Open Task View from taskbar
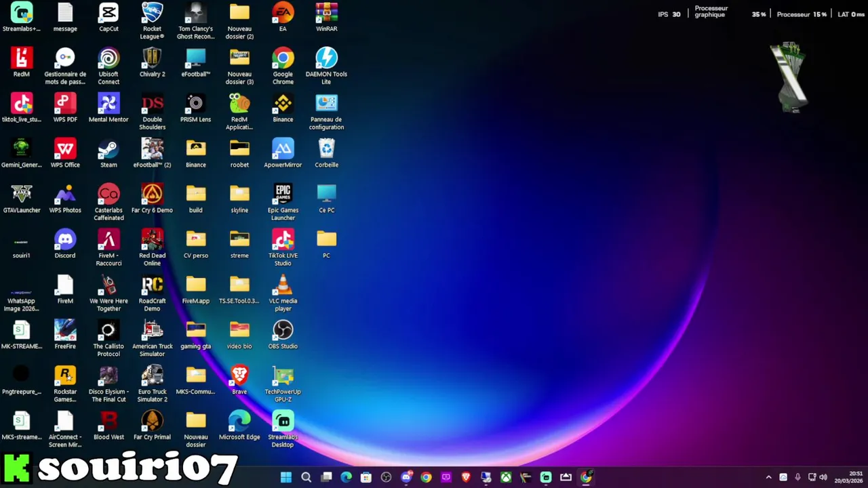Image resolution: width=868 pixels, height=488 pixels. coord(326,477)
